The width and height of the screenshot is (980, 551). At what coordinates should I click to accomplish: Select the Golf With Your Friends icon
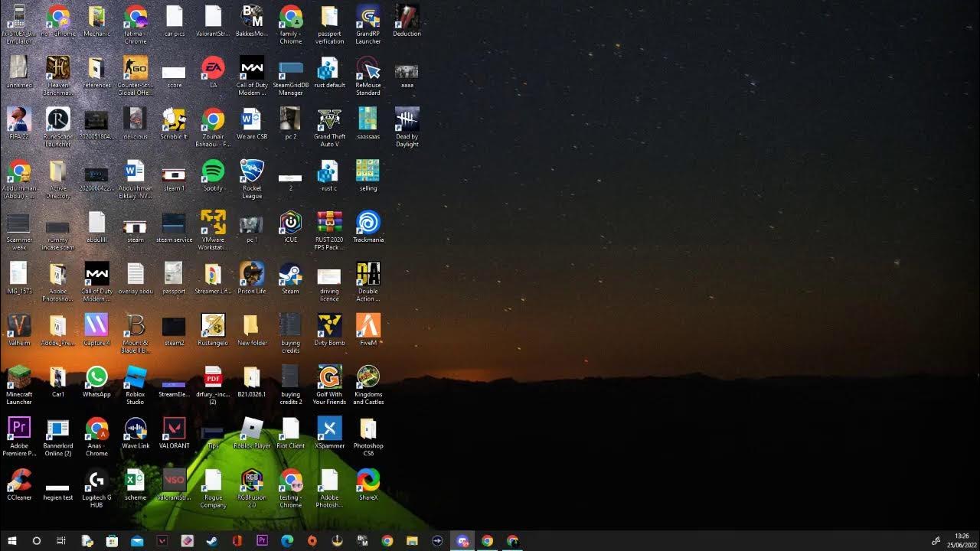pyautogui.click(x=329, y=385)
